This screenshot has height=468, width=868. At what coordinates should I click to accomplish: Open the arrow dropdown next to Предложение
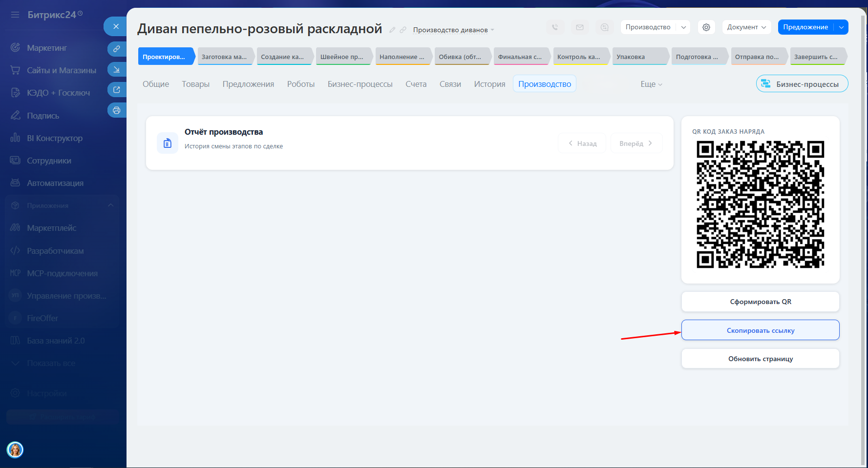[841, 27]
